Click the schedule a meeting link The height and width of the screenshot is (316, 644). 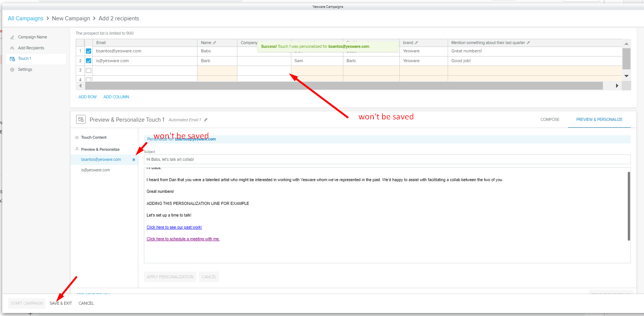pos(183,239)
